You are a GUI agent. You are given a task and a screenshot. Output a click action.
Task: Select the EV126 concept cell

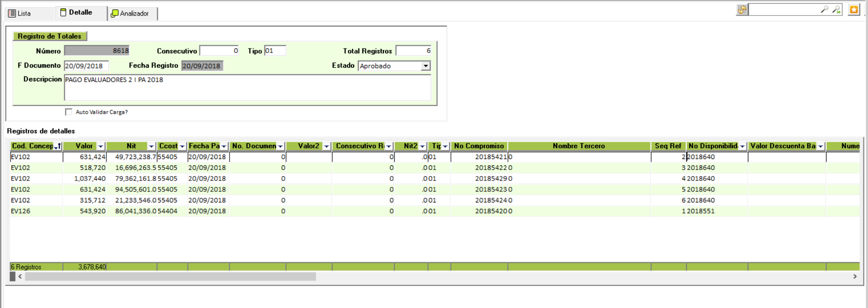[36, 211]
